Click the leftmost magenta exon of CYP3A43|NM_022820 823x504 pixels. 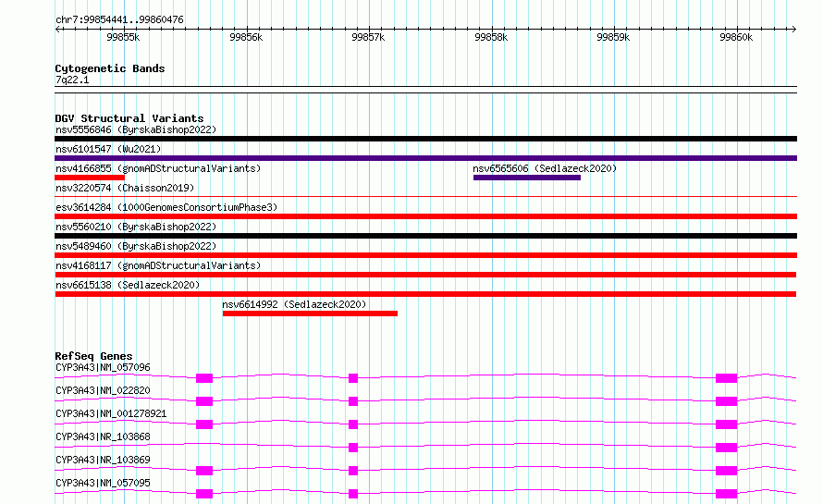pos(204,401)
